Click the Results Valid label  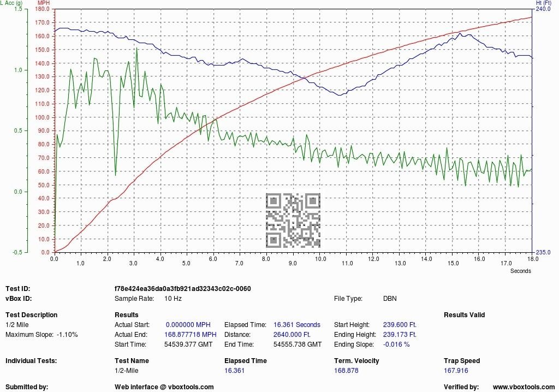pos(464,315)
